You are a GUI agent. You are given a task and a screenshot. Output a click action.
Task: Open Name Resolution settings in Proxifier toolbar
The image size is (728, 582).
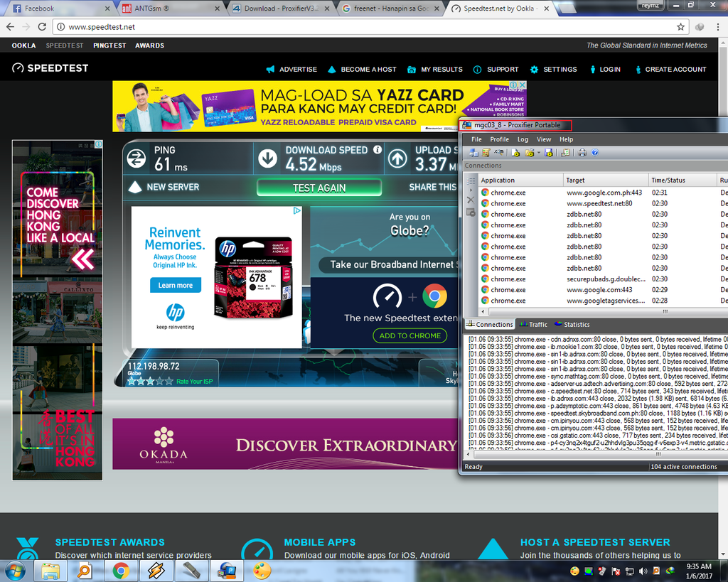[498, 153]
